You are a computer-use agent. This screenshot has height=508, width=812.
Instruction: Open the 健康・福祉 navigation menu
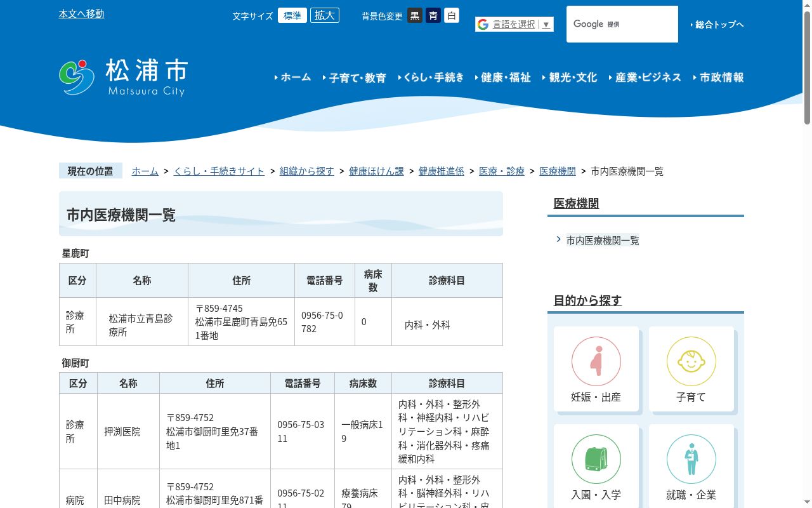pyautogui.click(x=503, y=77)
